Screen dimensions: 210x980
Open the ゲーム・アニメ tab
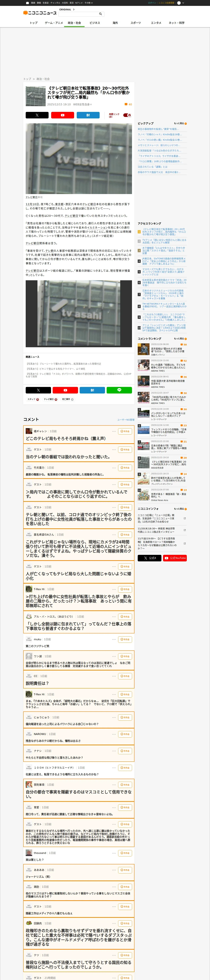tap(54, 23)
